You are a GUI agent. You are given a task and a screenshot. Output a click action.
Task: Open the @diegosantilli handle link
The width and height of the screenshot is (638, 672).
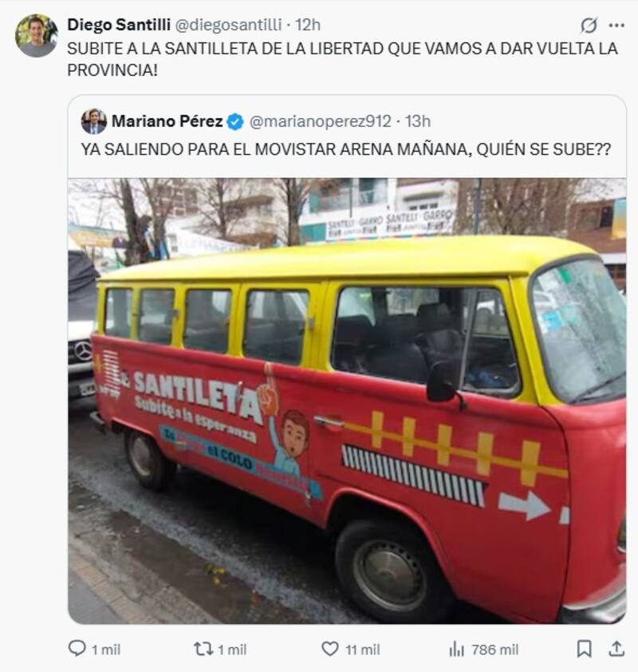tap(229, 25)
